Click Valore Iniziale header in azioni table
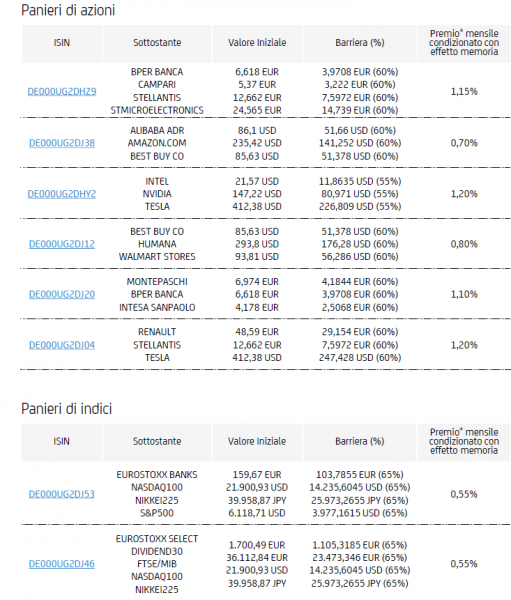 coord(257,42)
